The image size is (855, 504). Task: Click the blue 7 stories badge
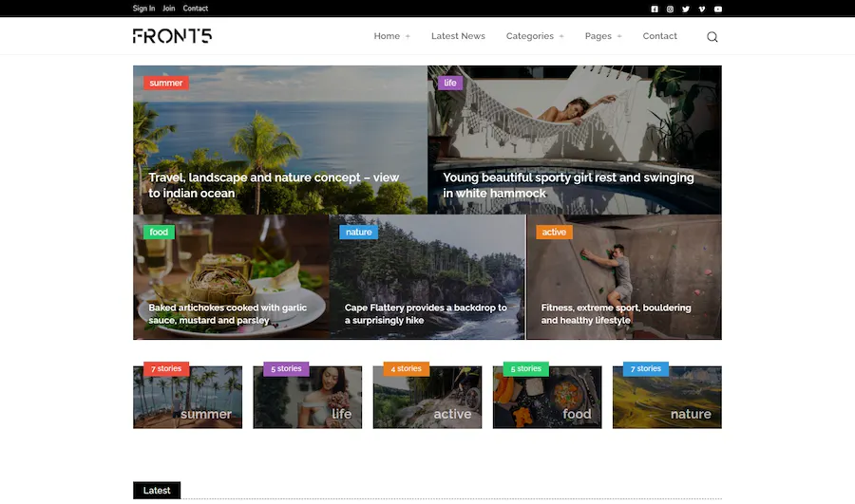click(646, 369)
